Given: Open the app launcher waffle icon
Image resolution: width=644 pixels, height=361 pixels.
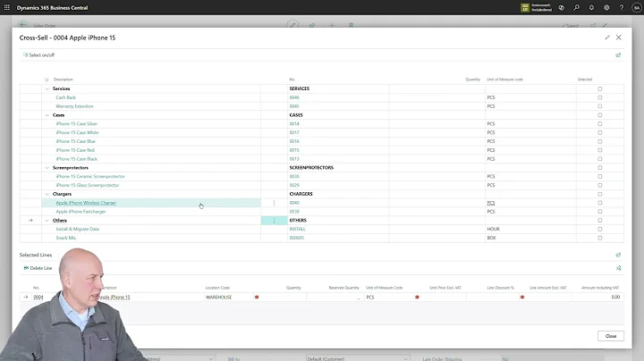Looking at the screenshot, I should [7, 7].
